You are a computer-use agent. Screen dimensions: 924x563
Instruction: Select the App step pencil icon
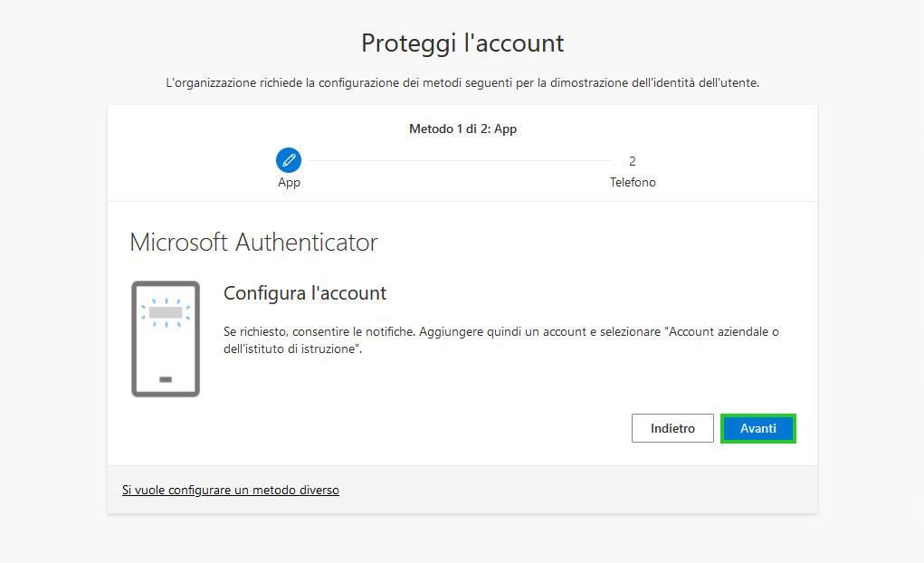coord(289,160)
